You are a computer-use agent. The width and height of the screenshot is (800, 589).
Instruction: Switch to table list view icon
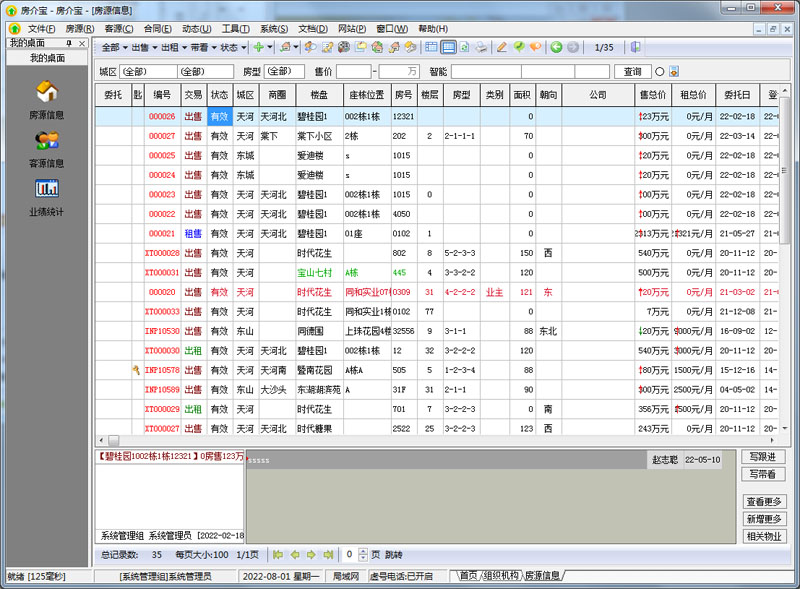(431, 47)
